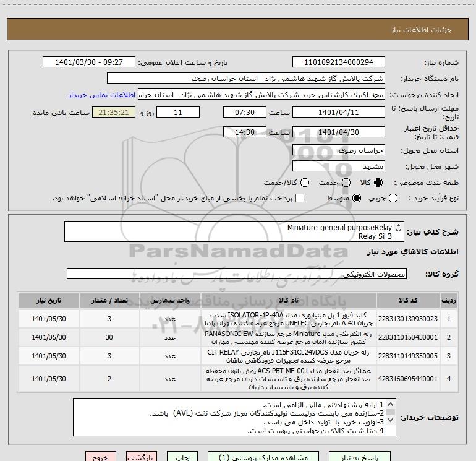Click the بازگشت back button
The width and height of the screenshot is (476, 461).
point(142,457)
